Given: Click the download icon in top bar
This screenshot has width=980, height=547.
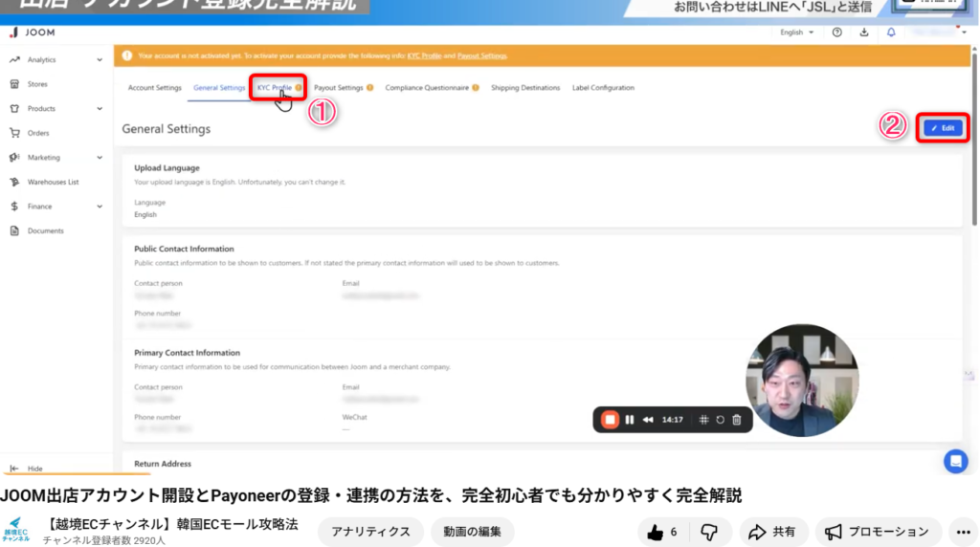Looking at the screenshot, I should [864, 33].
